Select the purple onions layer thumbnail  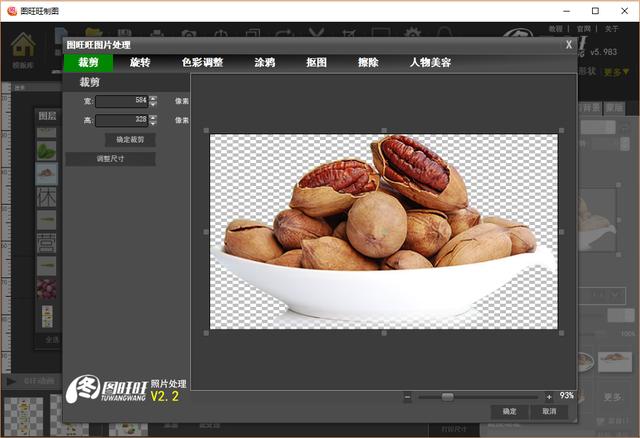(47, 288)
